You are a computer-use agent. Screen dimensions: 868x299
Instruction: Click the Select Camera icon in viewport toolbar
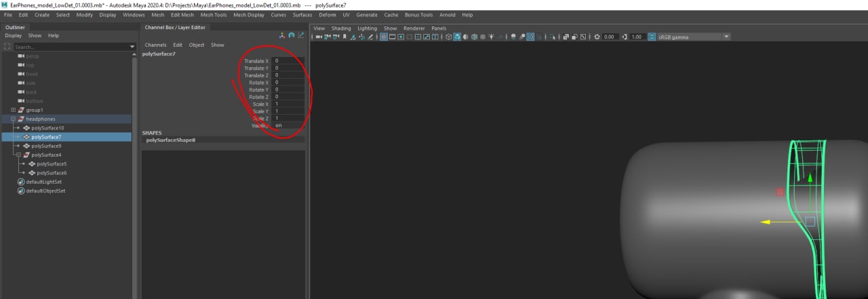point(319,37)
